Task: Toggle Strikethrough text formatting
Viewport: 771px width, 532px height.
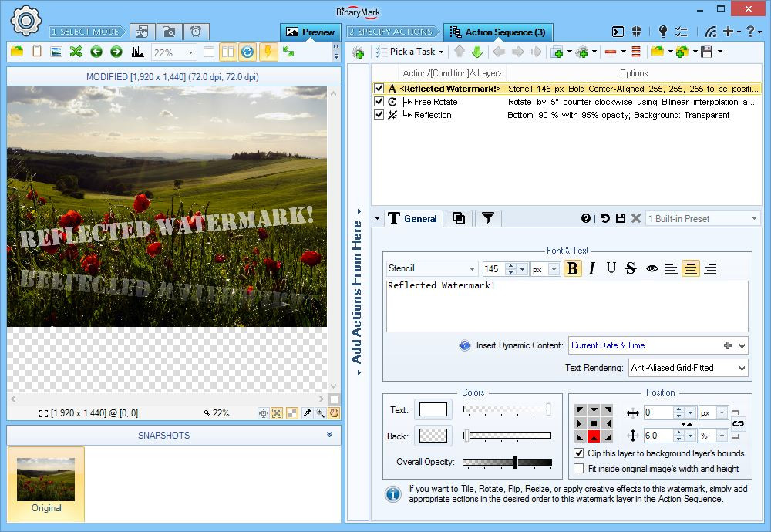Action: [x=631, y=269]
